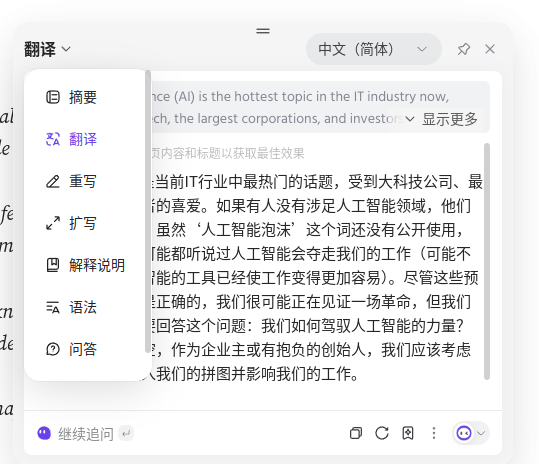Viewport: 539px width, 464px height.
Task: Open AI model selector dropdown at bottom right
Action: 471,433
